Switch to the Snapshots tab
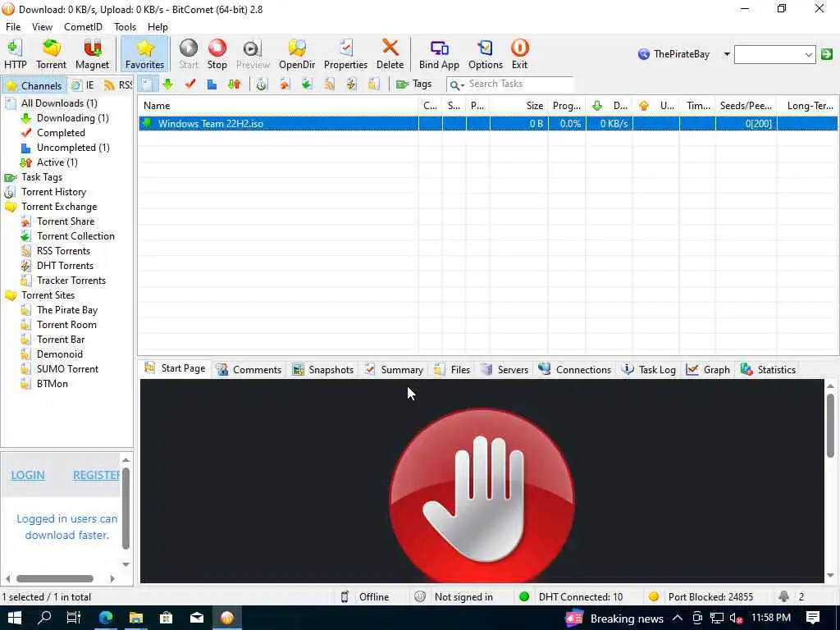 (322, 370)
